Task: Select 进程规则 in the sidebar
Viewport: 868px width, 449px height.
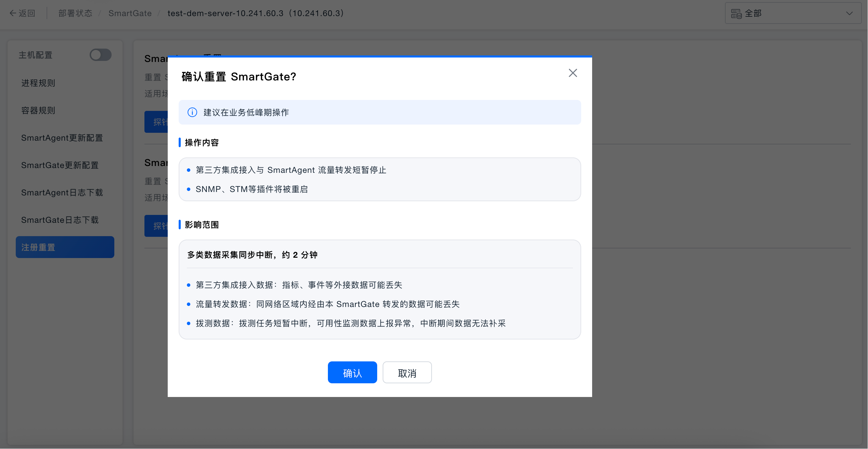Action: tap(38, 83)
